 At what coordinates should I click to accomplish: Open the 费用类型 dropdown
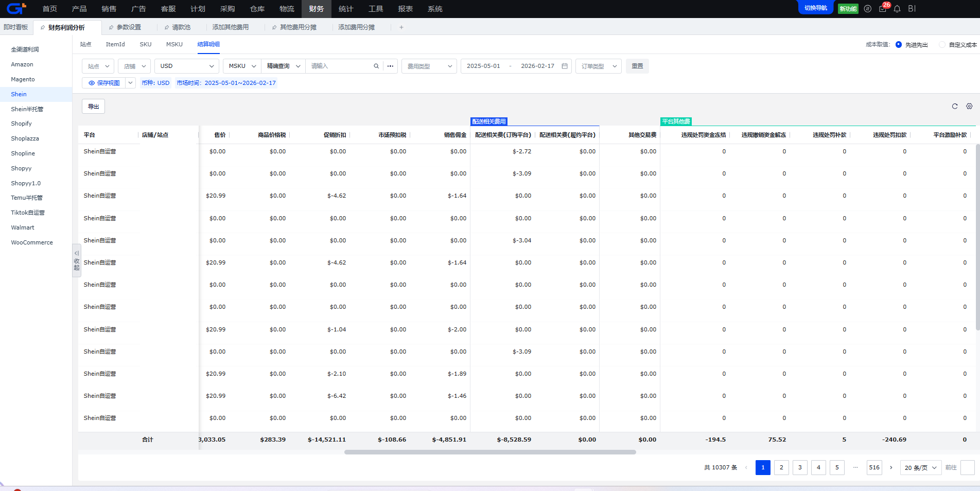(x=429, y=66)
